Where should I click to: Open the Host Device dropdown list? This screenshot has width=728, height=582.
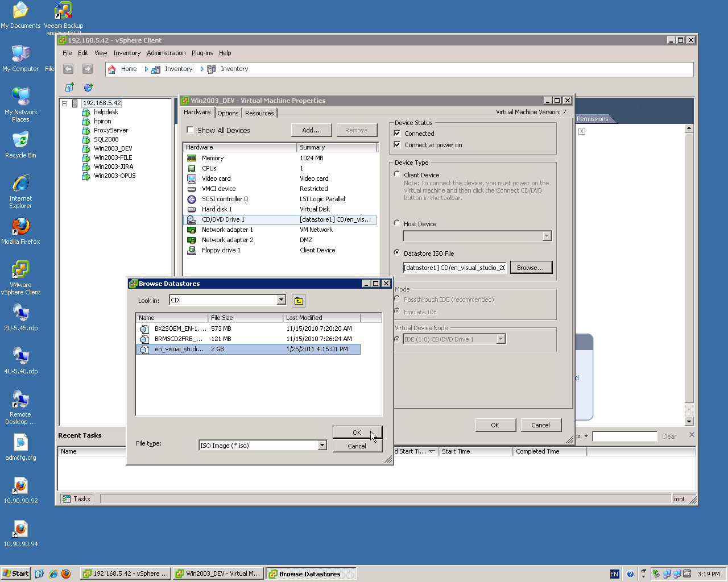point(547,236)
